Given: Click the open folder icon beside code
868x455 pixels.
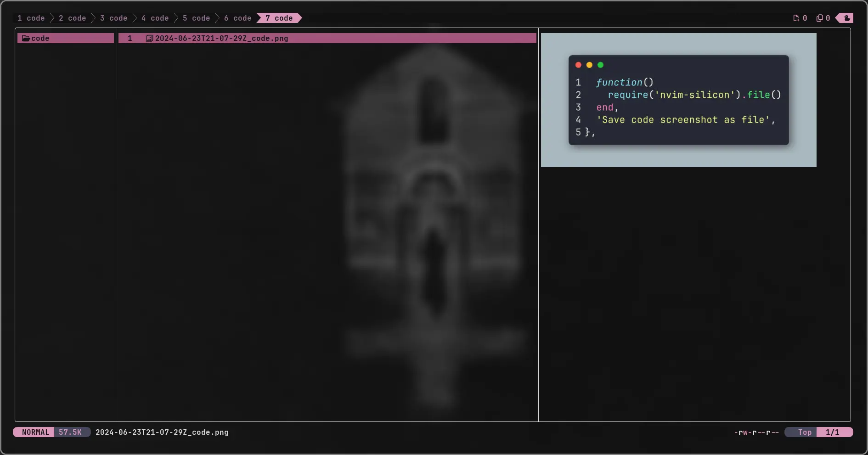Looking at the screenshot, I should point(26,38).
